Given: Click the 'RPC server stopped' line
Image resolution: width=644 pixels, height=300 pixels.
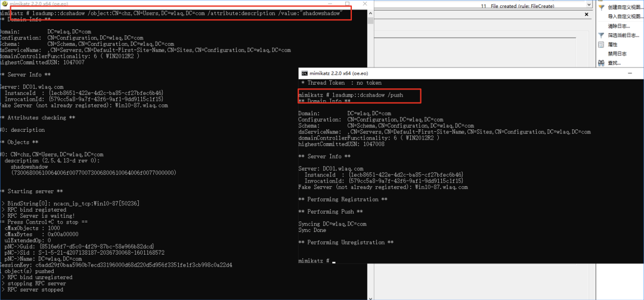Looking at the screenshot, I should point(32,290).
